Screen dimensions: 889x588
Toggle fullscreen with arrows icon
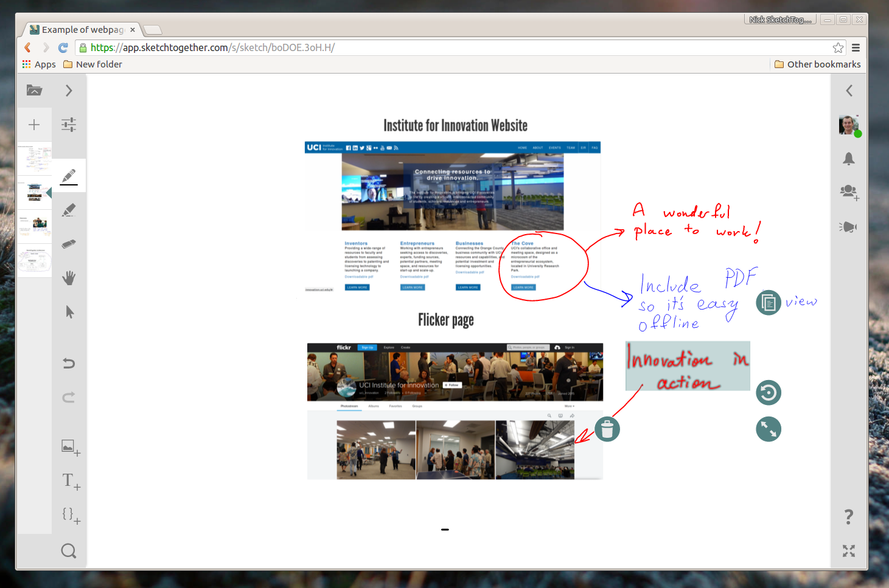849,551
